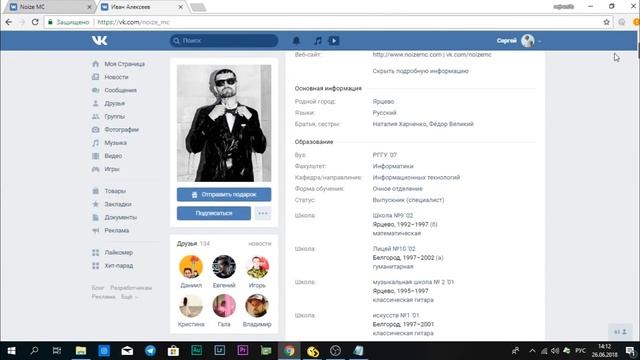Open video player icon in VK header

coord(334,40)
